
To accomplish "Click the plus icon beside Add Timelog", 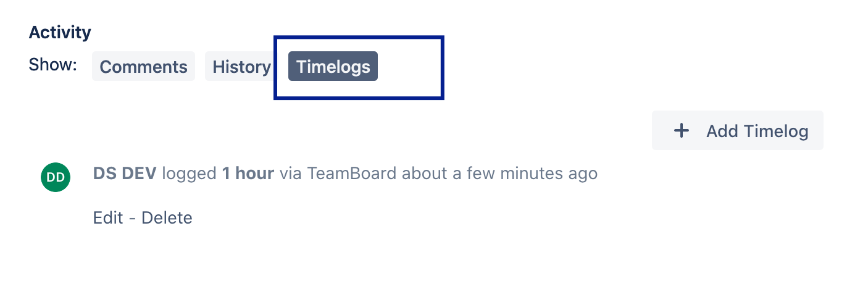I will (x=681, y=131).
